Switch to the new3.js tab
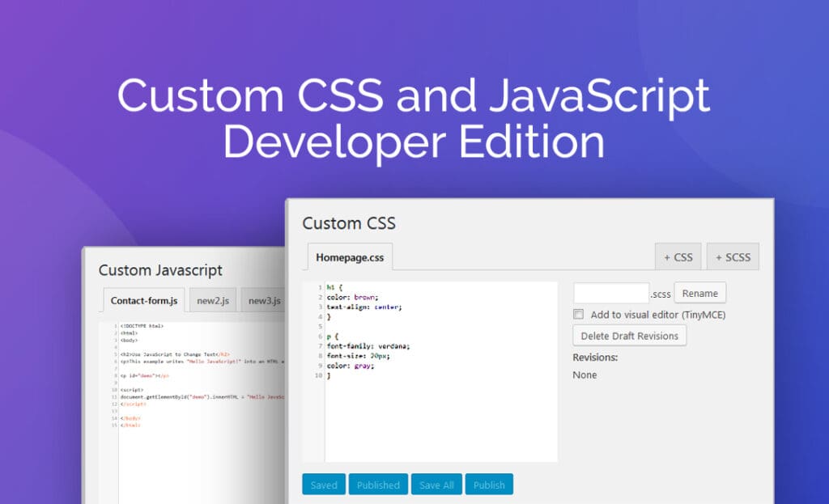Viewport: 829px width, 504px height. tap(264, 300)
